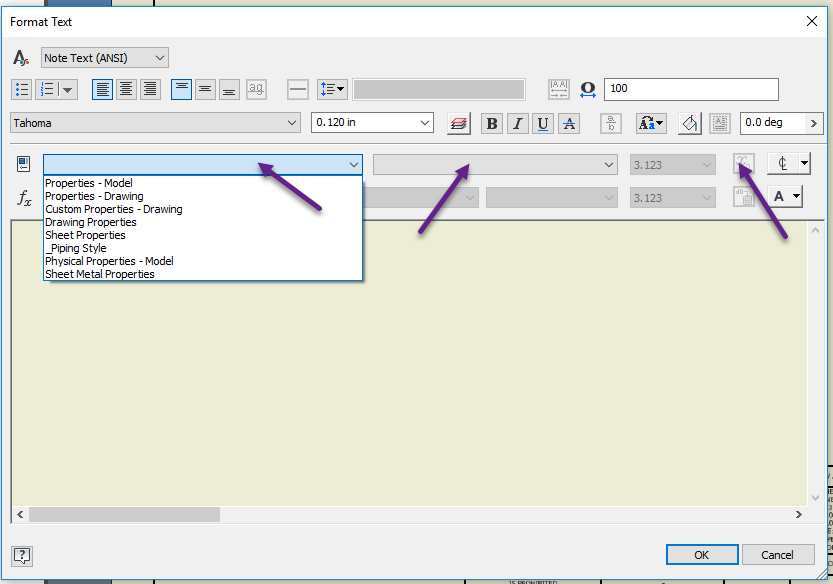The width and height of the screenshot is (833, 584).
Task: Click the text background fill bucket icon
Action: (688, 123)
